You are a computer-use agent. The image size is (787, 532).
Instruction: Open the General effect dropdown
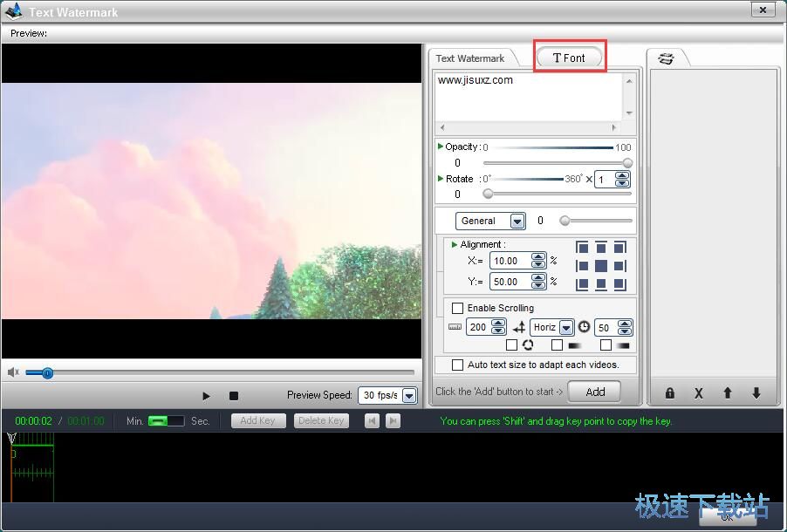pyautogui.click(x=517, y=221)
